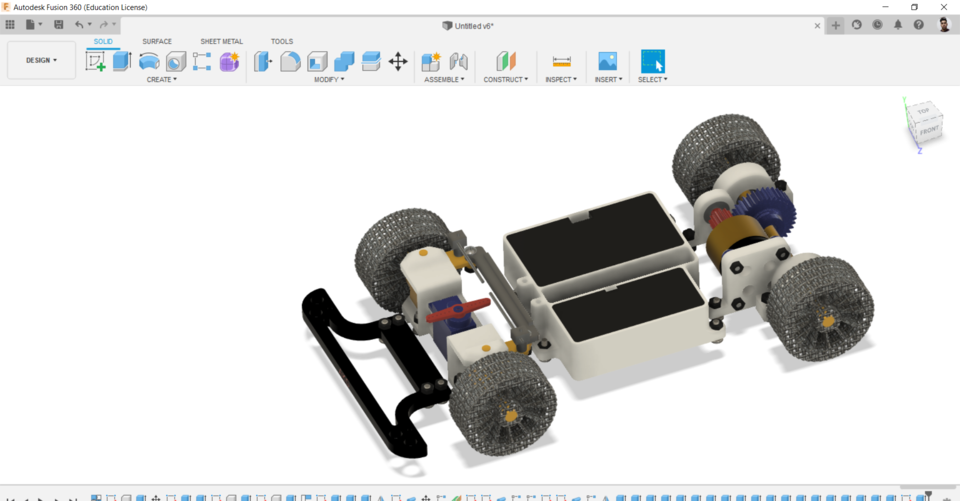The image size is (960, 501).
Task: Switch to the TOOLS tab
Action: (x=282, y=42)
